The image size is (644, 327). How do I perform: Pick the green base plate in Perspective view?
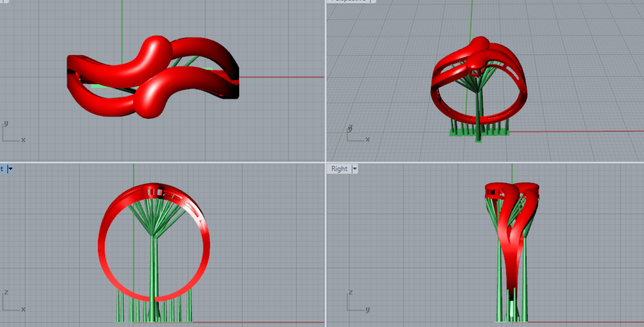(x=501, y=133)
